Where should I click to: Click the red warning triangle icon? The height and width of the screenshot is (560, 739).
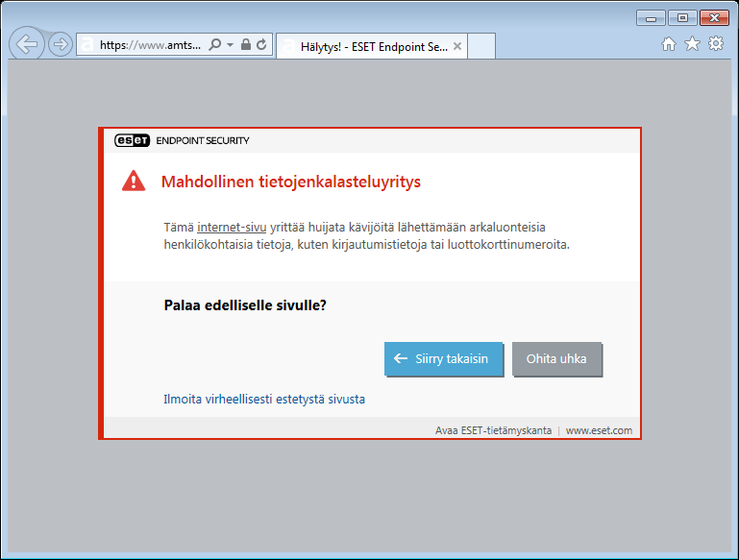[134, 181]
